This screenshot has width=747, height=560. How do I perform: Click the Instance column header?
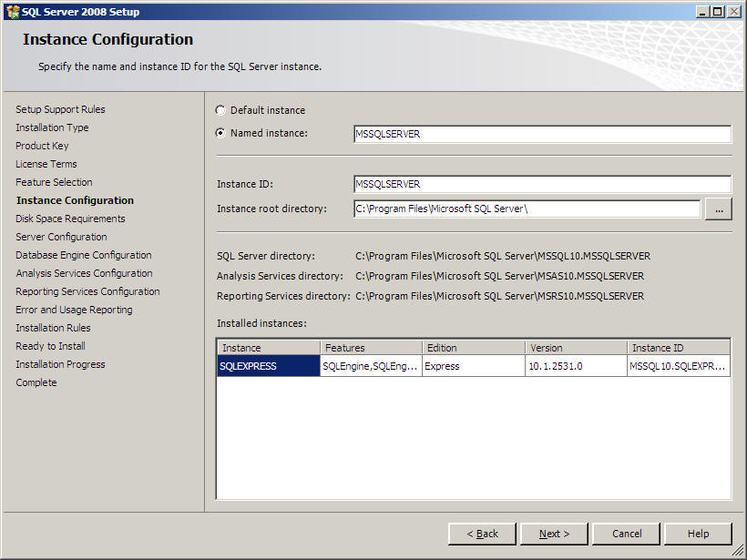(x=269, y=348)
